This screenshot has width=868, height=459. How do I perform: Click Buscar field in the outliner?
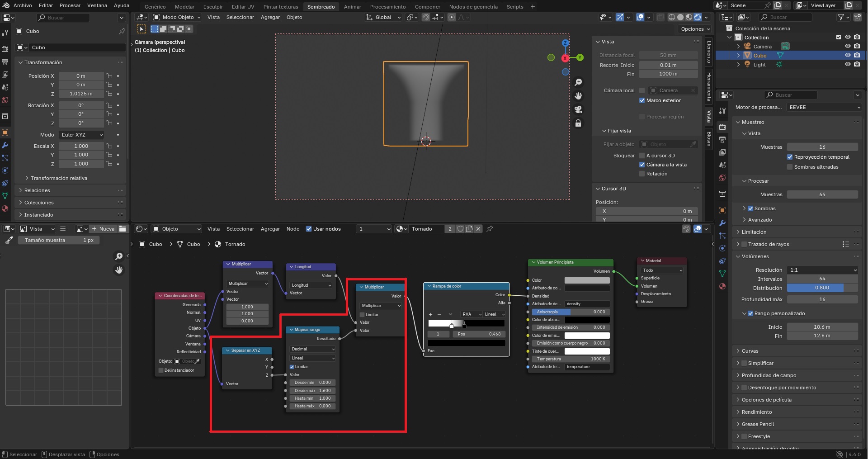click(787, 17)
